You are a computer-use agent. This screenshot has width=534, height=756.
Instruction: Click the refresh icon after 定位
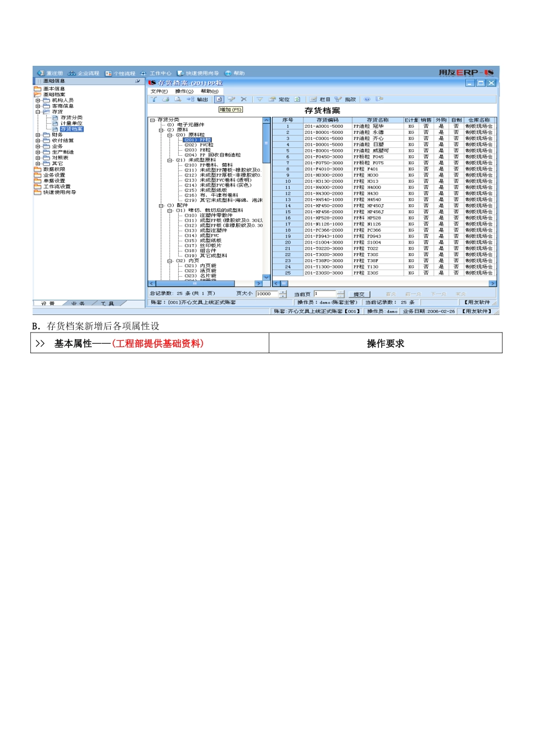click(297, 99)
